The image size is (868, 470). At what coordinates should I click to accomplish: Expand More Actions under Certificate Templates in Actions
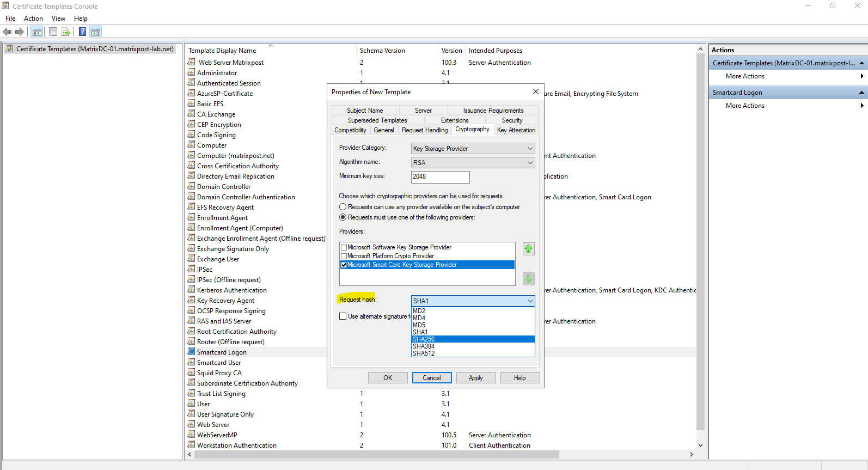click(x=788, y=76)
